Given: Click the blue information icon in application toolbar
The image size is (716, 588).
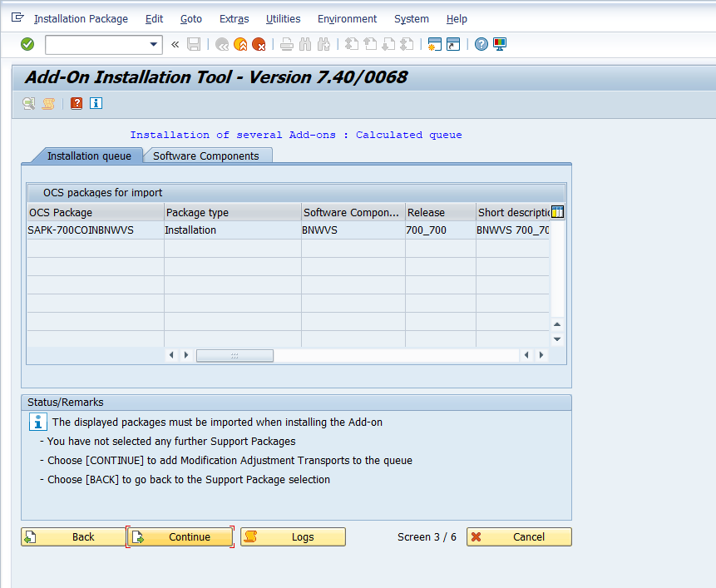Looking at the screenshot, I should [96, 103].
